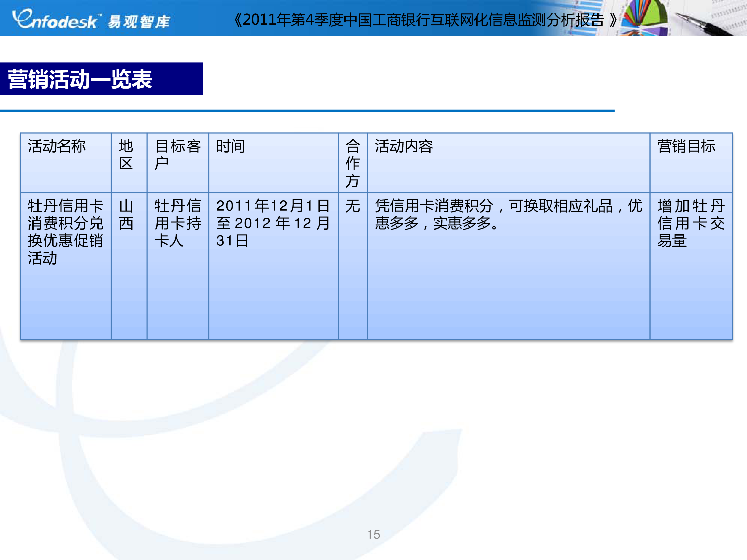Select the 合作方 header cell

click(352, 162)
